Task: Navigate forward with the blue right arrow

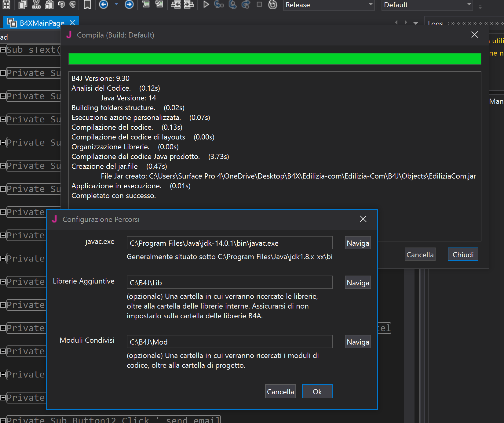Action: click(x=129, y=5)
